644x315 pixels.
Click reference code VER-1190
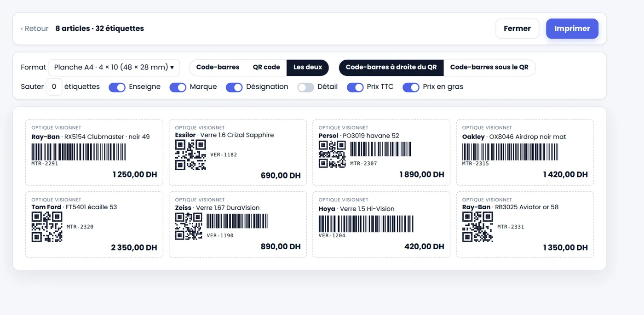click(220, 235)
